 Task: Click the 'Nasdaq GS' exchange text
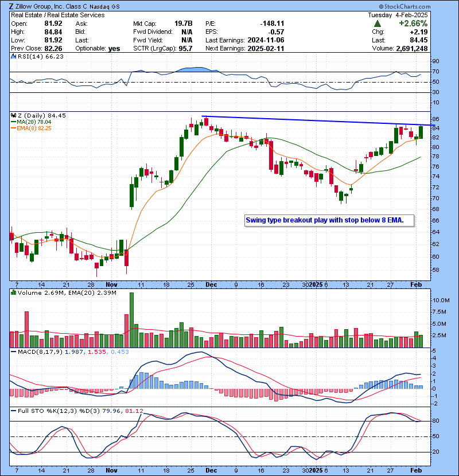104,6
